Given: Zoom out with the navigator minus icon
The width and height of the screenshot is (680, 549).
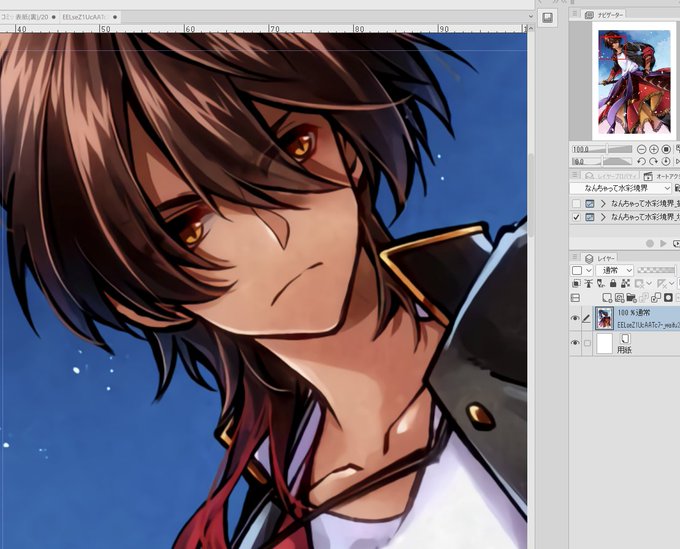Looking at the screenshot, I should (x=641, y=149).
